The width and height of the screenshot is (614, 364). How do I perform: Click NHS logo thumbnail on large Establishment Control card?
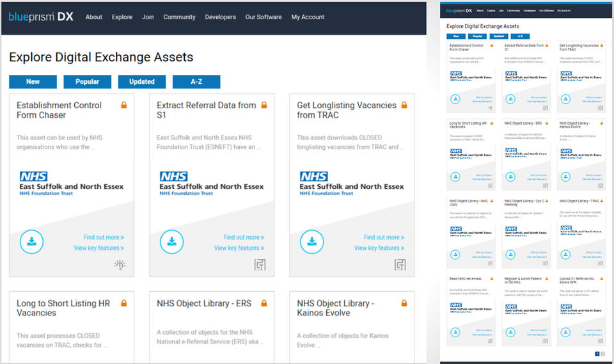pos(71,183)
